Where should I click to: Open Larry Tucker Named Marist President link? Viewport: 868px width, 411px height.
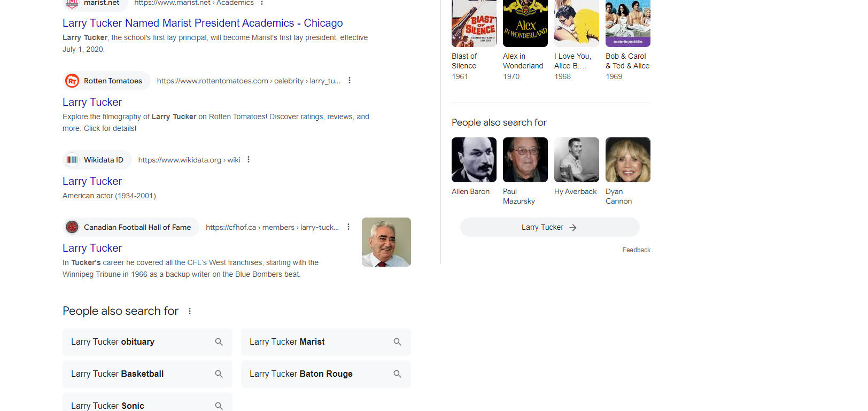tap(203, 23)
